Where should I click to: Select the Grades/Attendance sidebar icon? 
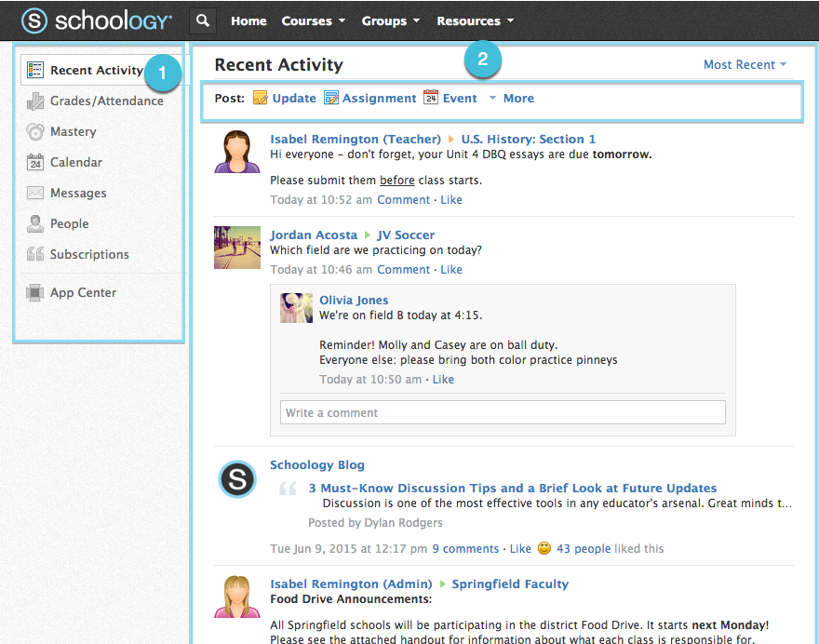point(35,101)
